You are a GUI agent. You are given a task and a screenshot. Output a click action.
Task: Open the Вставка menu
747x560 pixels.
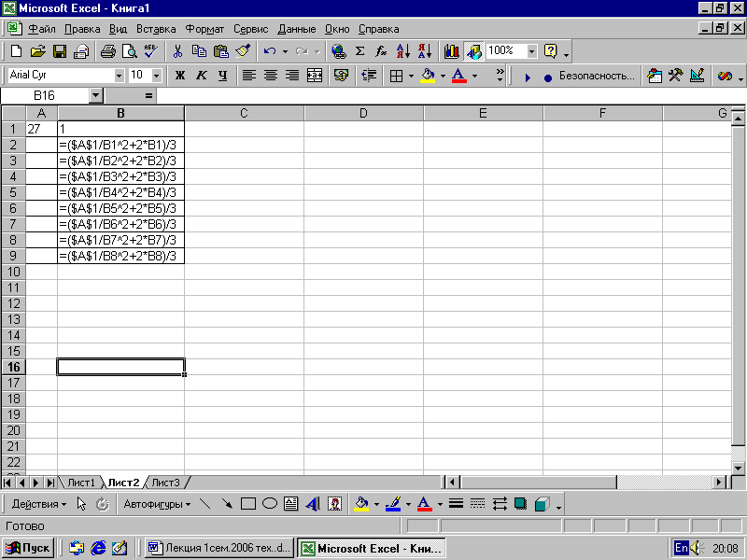pyautogui.click(x=156, y=29)
